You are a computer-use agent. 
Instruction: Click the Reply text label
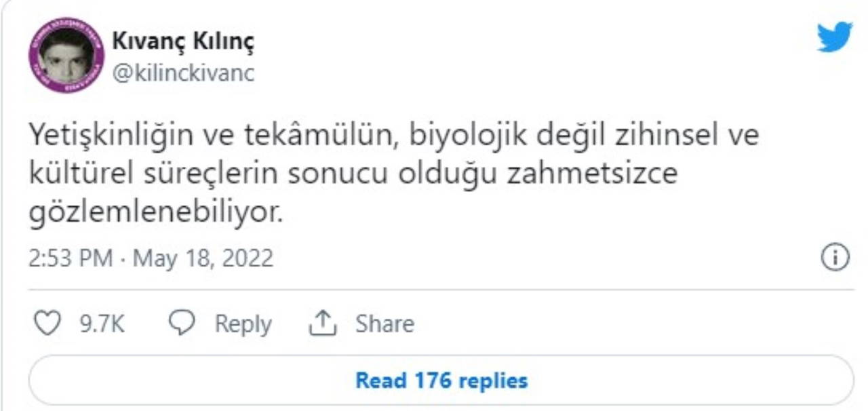(x=243, y=324)
